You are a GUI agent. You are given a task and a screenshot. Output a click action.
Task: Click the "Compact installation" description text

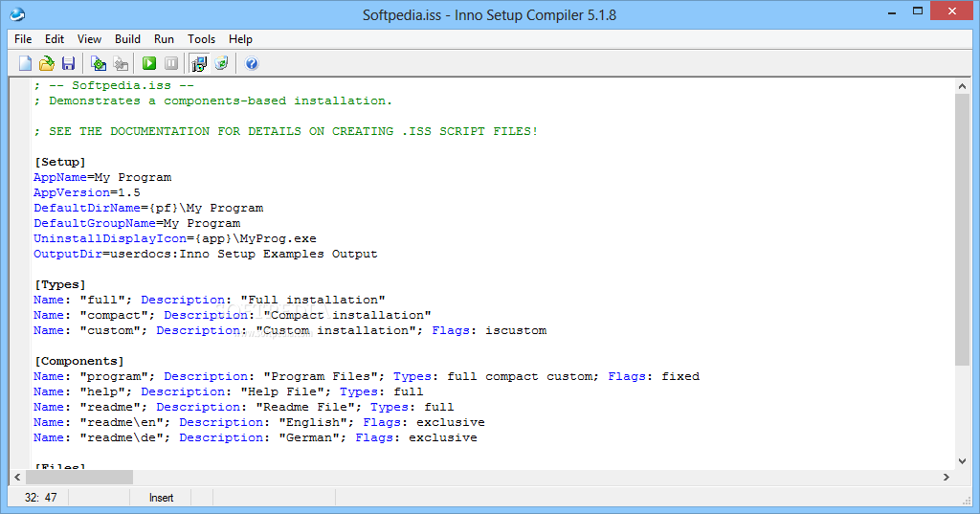pos(347,315)
